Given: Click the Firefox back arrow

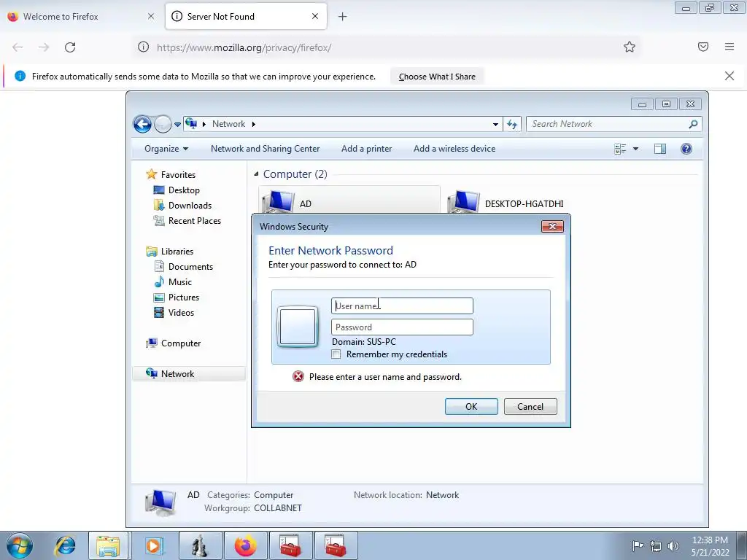Looking at the screenshot, I should (x=18, y=47).
